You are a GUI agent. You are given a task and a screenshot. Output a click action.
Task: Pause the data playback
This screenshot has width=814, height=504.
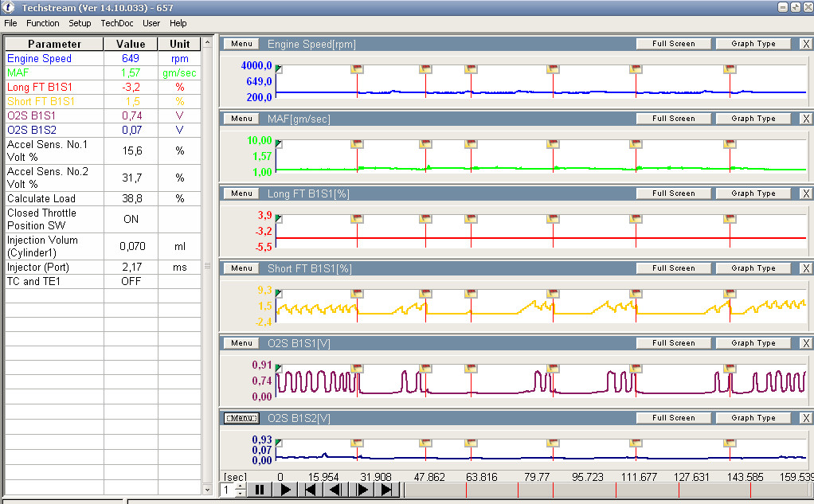259,490
